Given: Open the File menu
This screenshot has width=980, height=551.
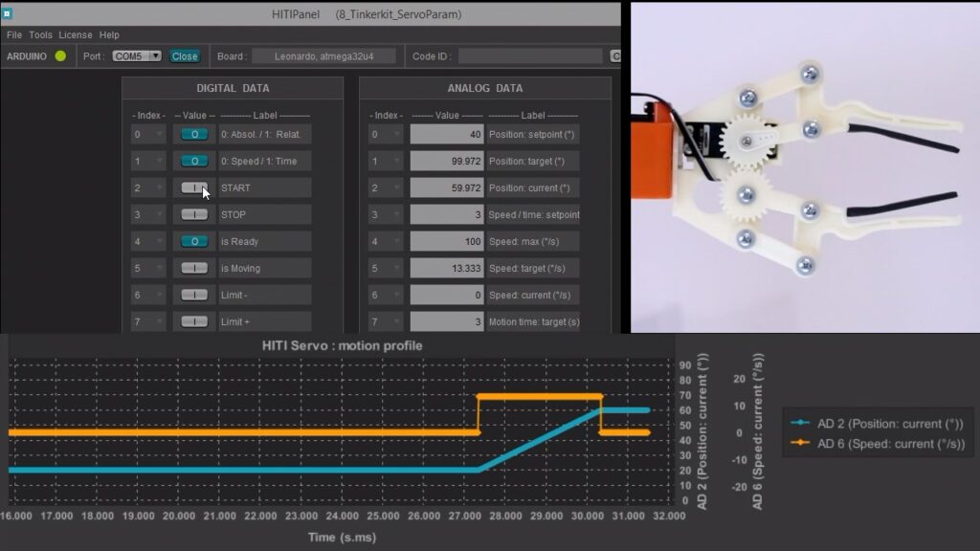Looking at the screenshot, I should tap(14, 34).
